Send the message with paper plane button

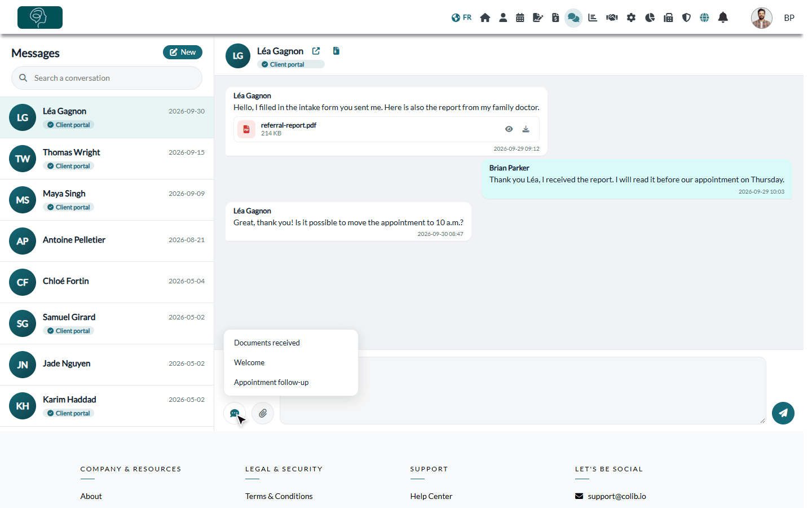point(783,413)
